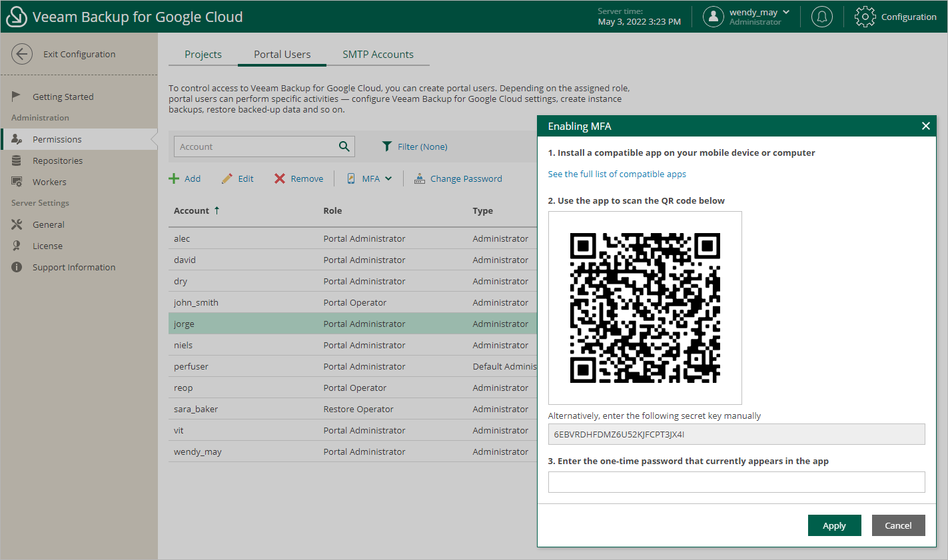Select the niels account row
This screenshot has height=560, width=948.
pyautogui.click(x=352, y=345)
